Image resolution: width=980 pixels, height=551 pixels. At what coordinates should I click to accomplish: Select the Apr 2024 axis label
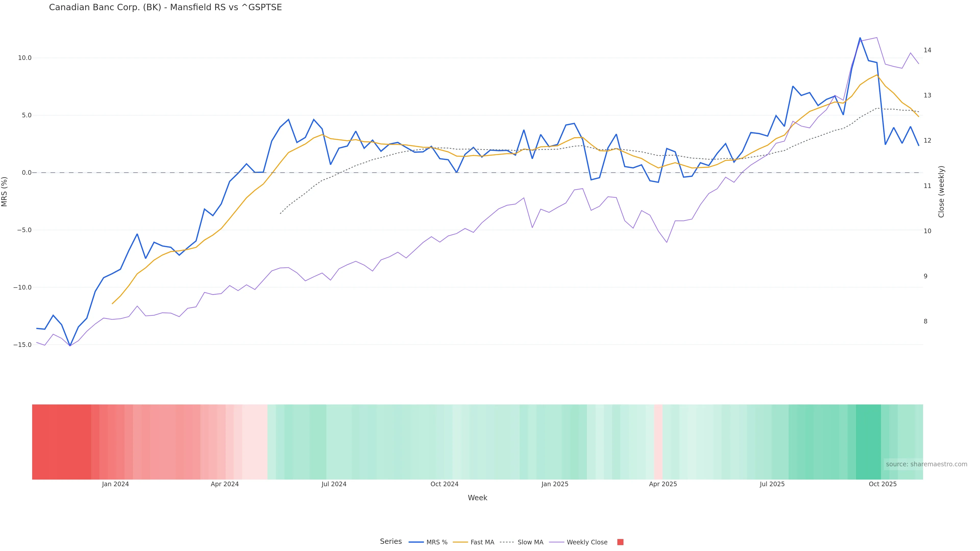click(225, 484)
